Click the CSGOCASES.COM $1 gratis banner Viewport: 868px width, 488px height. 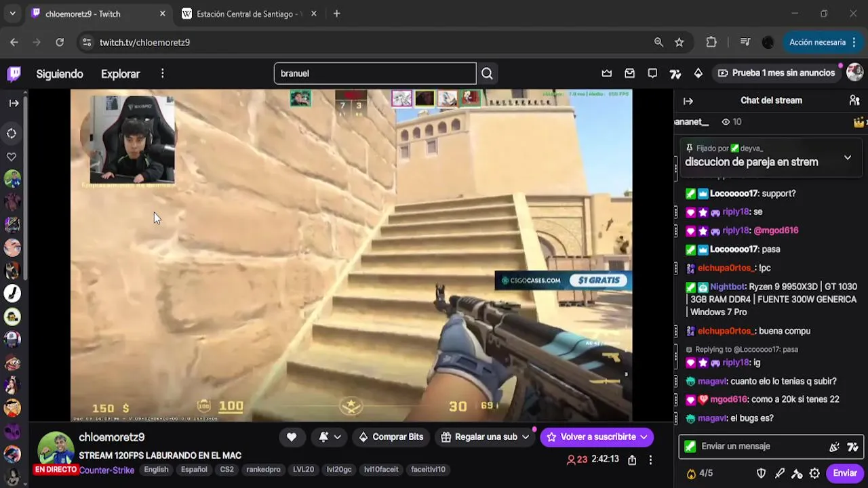pyautogui.click(x=563, y=281)
